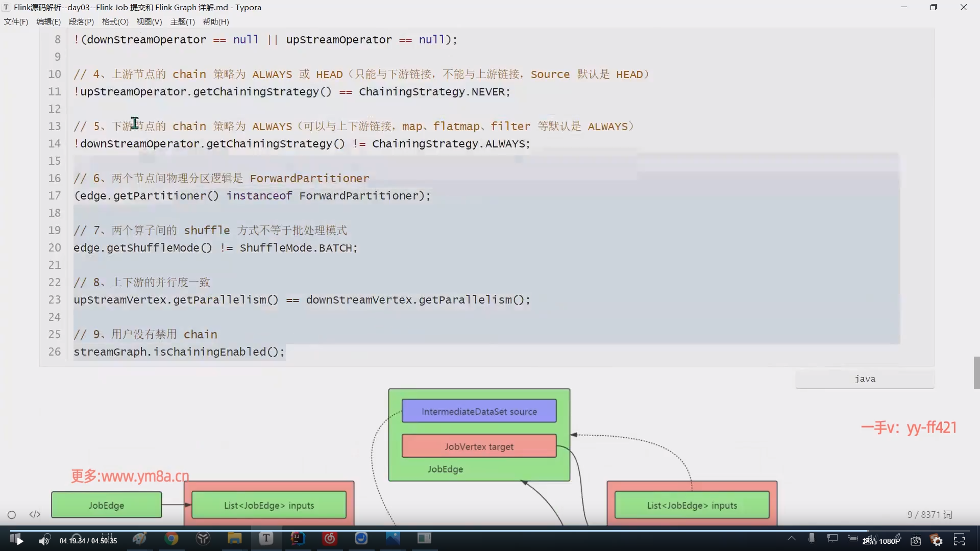Image resolution: width=980 pixels, height=551 pixels.
Task: Open video player settings gear
Action: [x=937, y=540]
